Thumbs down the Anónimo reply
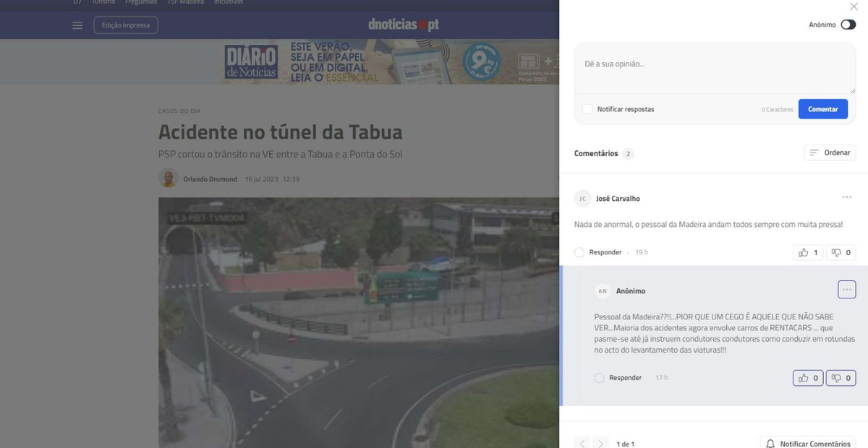The image size is (868, 448). [841, 378]
